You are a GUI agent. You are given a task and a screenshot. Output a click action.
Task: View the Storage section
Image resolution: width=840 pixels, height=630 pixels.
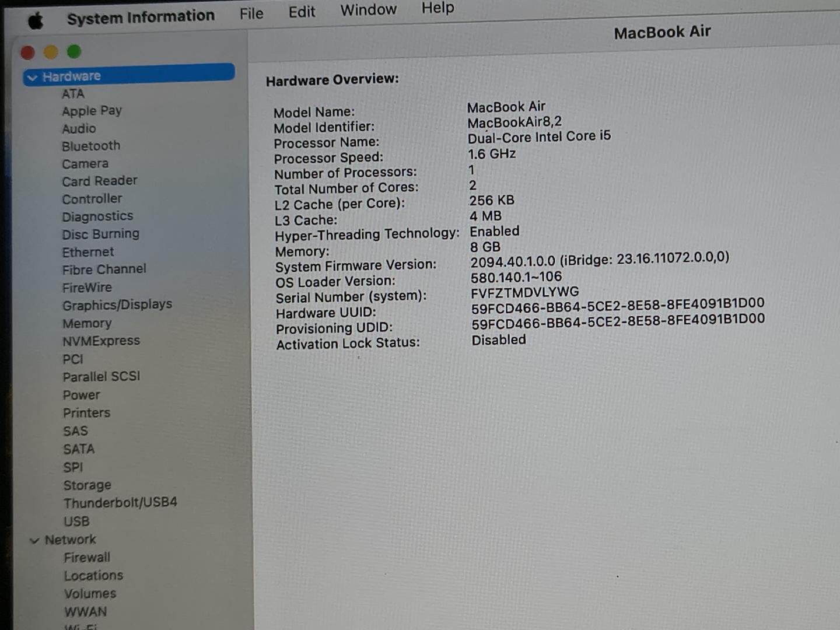click(x=87, y=485)
